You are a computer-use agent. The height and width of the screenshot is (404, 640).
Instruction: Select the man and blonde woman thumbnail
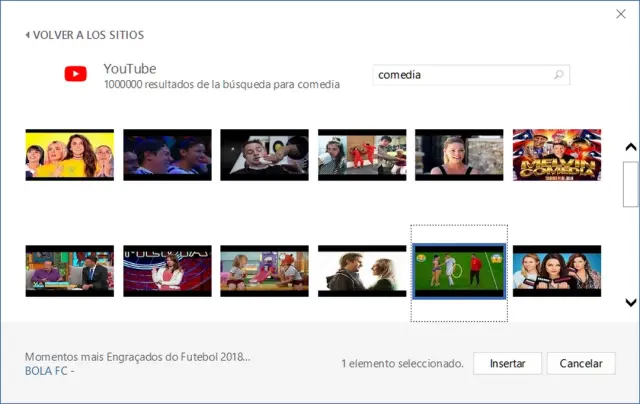(x=362, y=272)
